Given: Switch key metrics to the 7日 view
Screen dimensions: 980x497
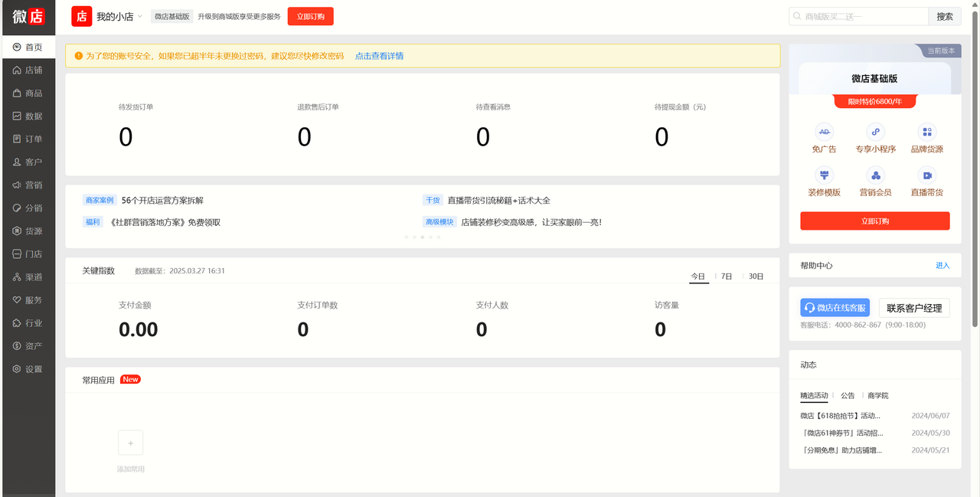Looking at the screenshot, I should [x=725, y=276].
